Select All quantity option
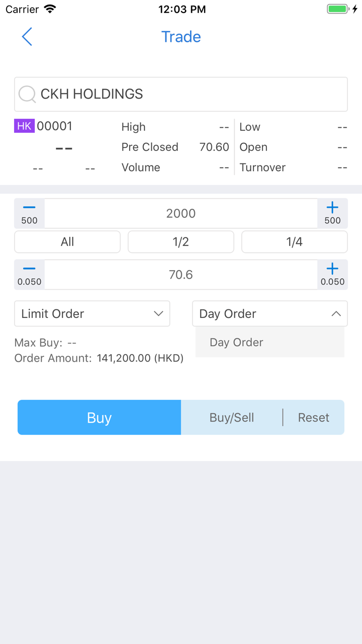The height and width of the screenshot is (644, 362). point(67,242)
